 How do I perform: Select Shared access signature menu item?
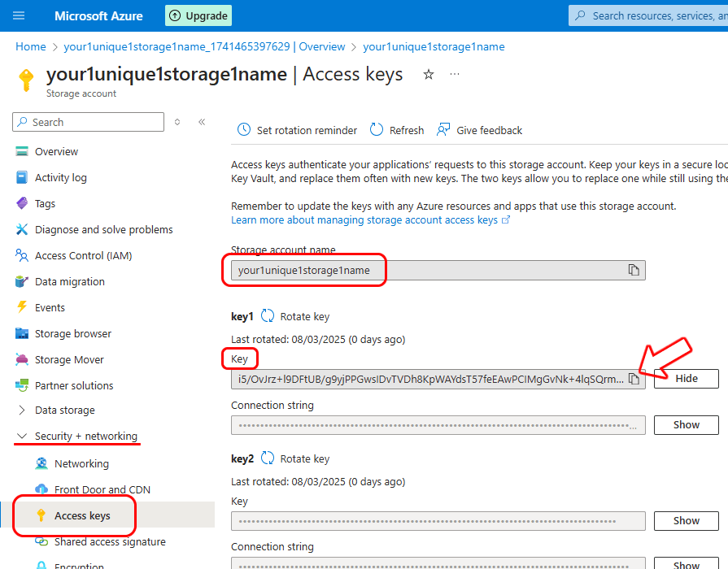(x=110, y=542)
